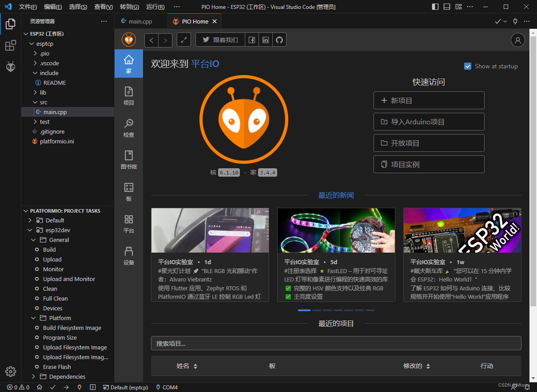Click the 导入Arduino项目 button
Image resolution: width=537 pixels, height=392 pixels.
coord(428,121)
